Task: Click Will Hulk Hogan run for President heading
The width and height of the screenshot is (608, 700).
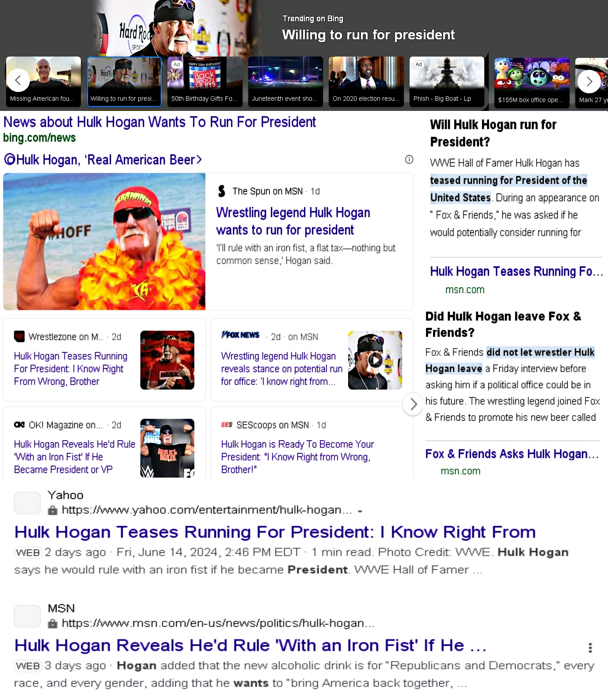Action: (x=493, y=133)
